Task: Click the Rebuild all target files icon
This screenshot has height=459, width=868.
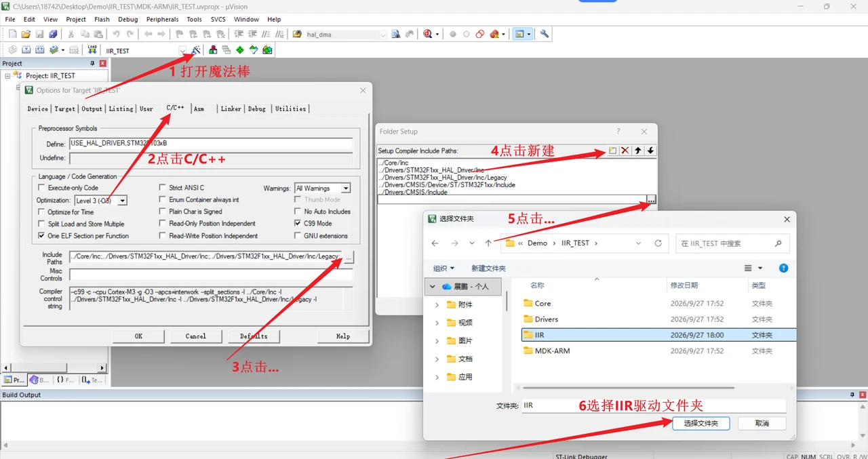Action: pyautogui.click(x=39, y=50)
